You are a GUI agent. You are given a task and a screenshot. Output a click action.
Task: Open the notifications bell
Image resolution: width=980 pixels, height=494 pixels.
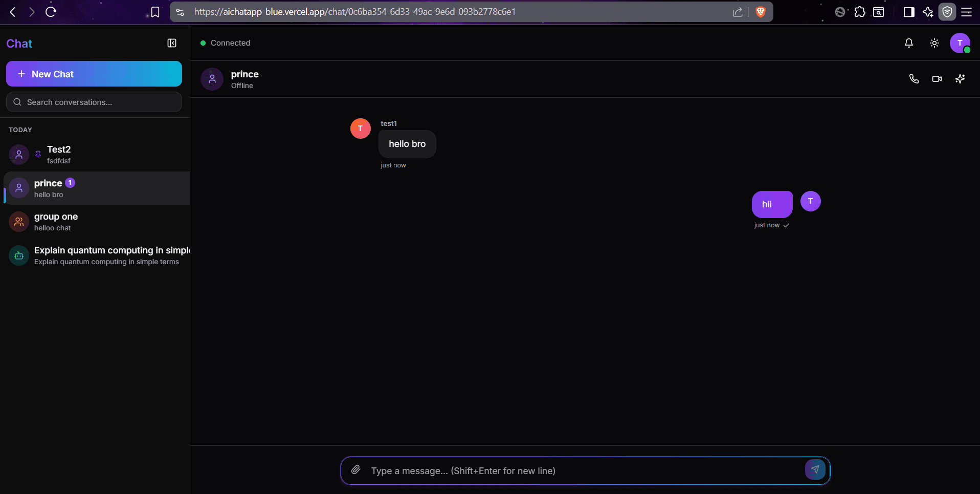point(908,43)
